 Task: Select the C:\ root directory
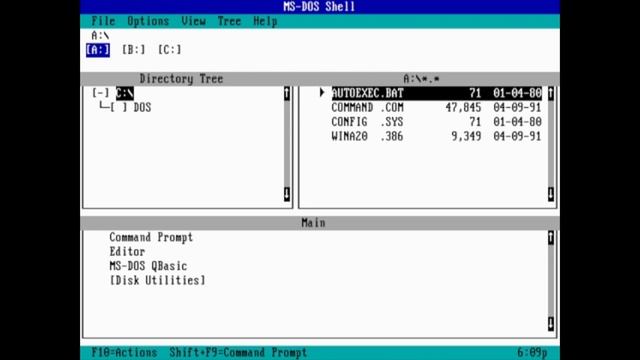[125, 93]
